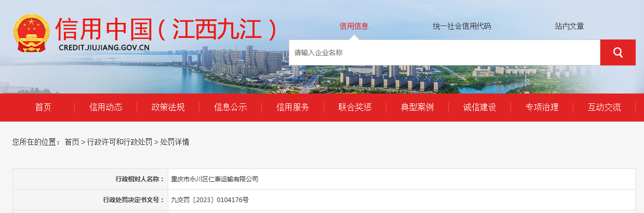This screenshot has width=644, height=213.
Task: Open the 信息公示 navigation item
Action: (231, 108)
